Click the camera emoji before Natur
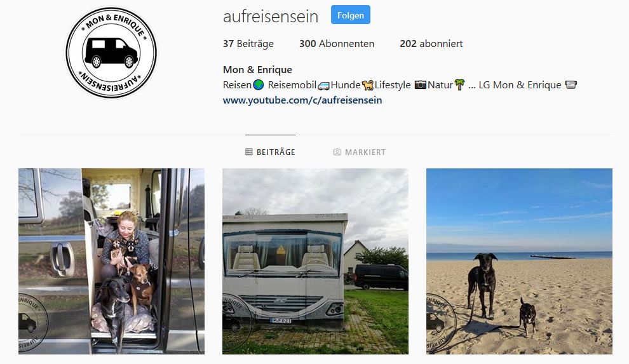The width and height of the screenshot is (629, 364). click(x=420, y=85)
